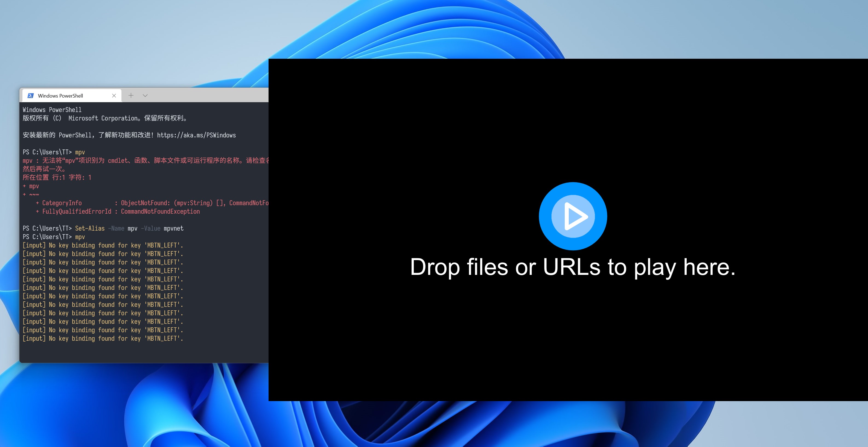Click the empty terminal title bar area

(209, 95)
